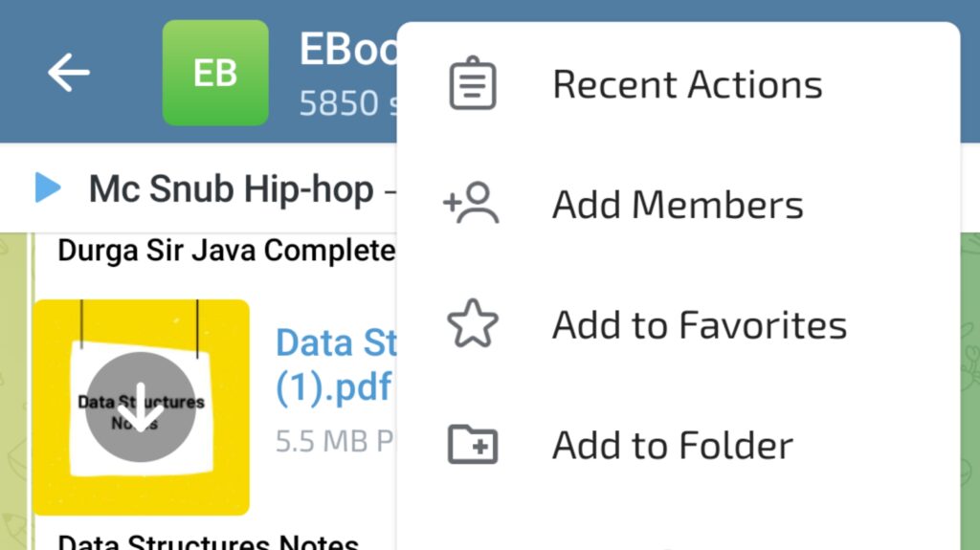Click the Add to Favorites star icon
This screenshot has width=980, height=550.
pos(473,323)
